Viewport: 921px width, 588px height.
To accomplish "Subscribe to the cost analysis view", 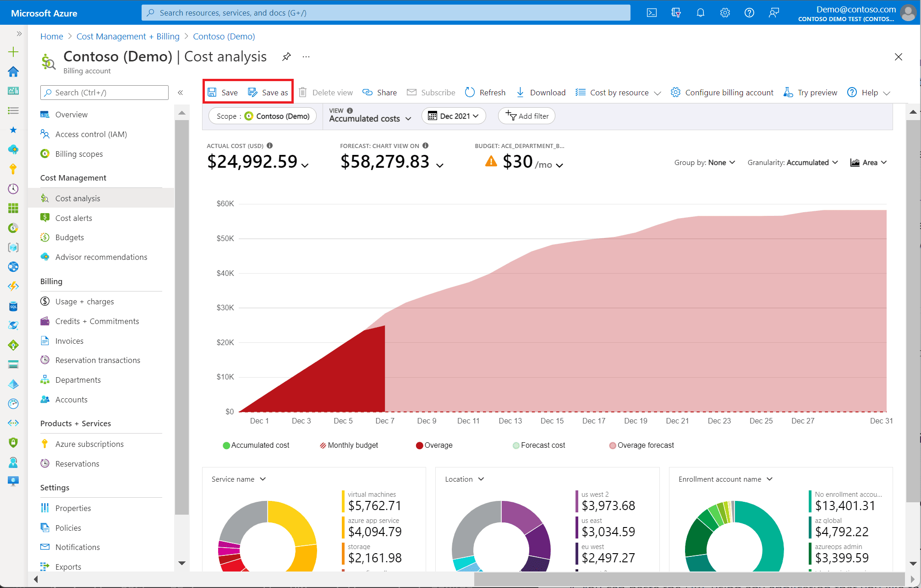I will click(431, 92).
